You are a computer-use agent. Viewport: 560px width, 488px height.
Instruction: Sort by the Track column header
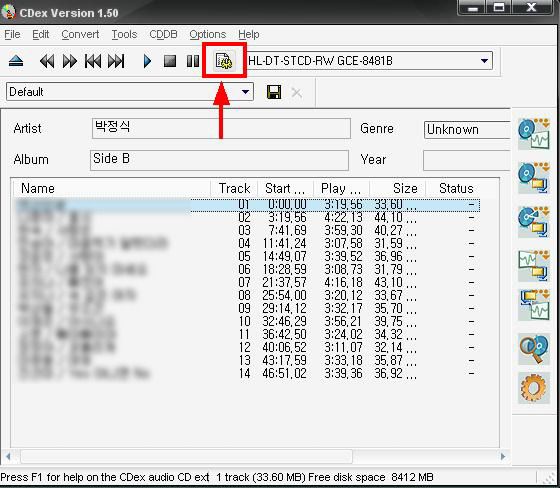coord(234,188)
